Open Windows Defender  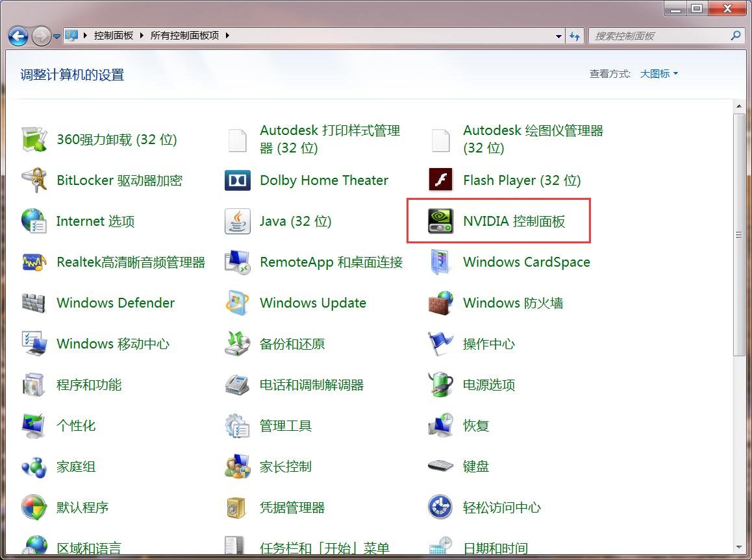pyautogui.click(x=116, y=302)
